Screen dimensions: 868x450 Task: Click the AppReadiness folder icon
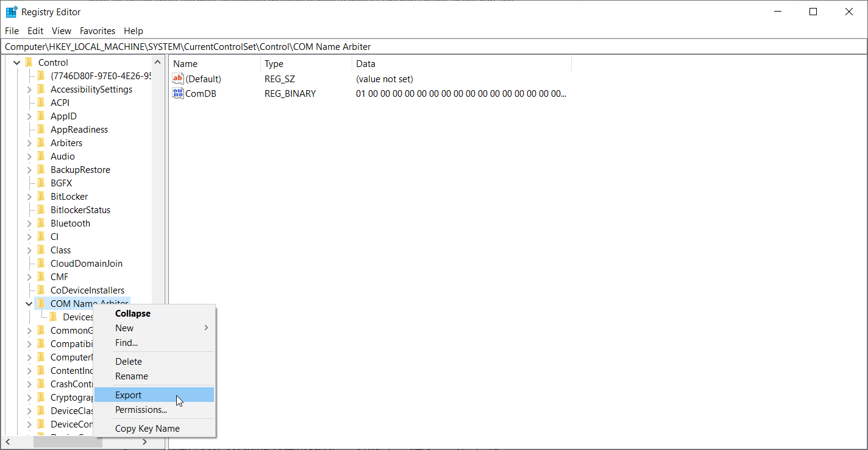coord(41,129)
